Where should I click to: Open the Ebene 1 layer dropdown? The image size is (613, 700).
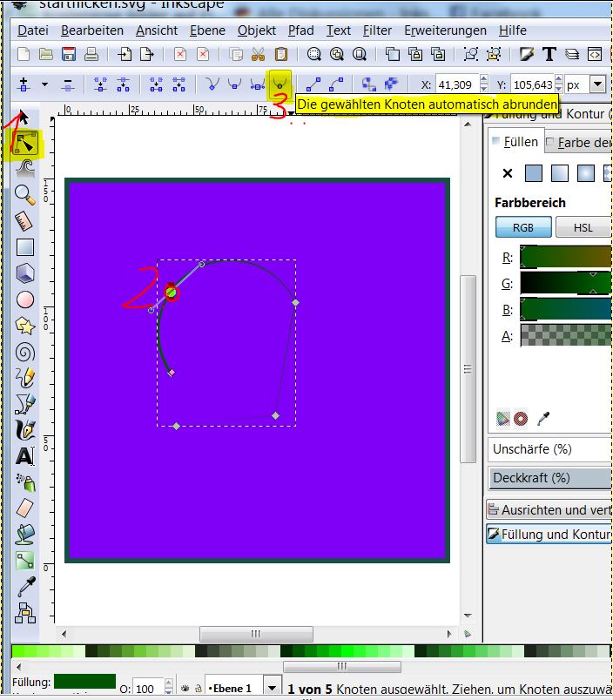click(x=272, y=688)
